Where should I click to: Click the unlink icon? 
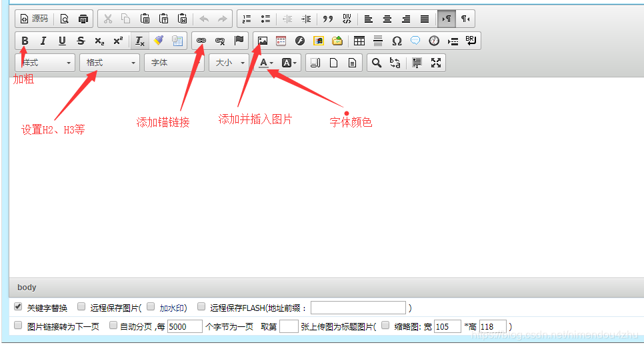220,41
